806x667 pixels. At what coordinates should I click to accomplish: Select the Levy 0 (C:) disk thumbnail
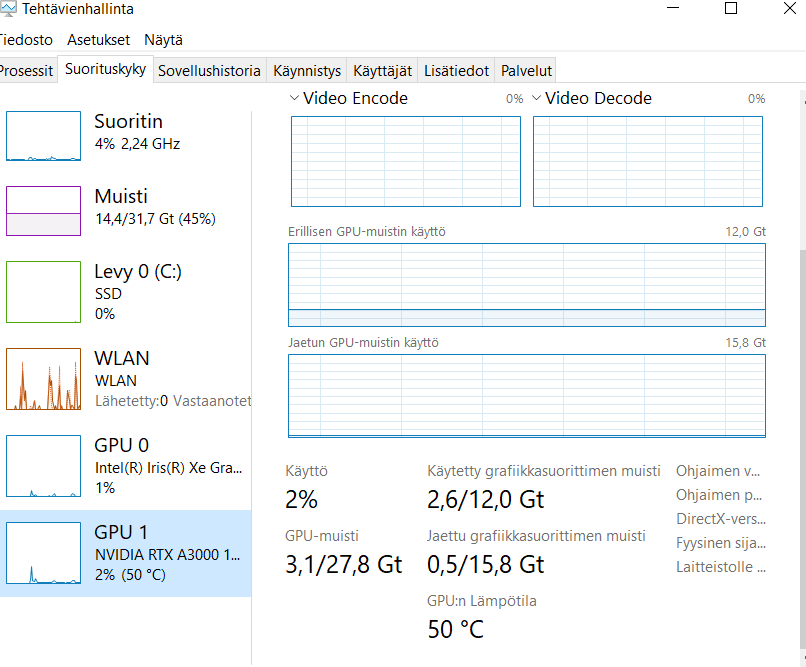point(43,292)
